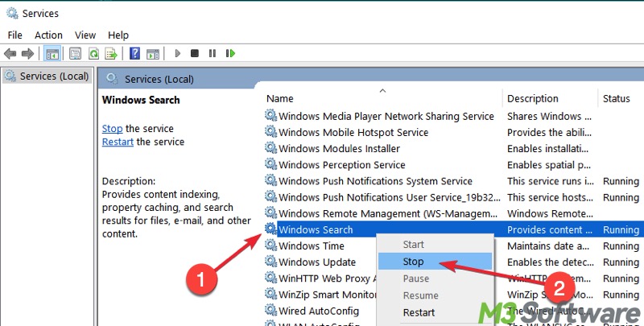The width and height of the screenshot is (644, 326).
Task: Click the greyed Resume context menu entry
Action: click(x=435, y=295)
